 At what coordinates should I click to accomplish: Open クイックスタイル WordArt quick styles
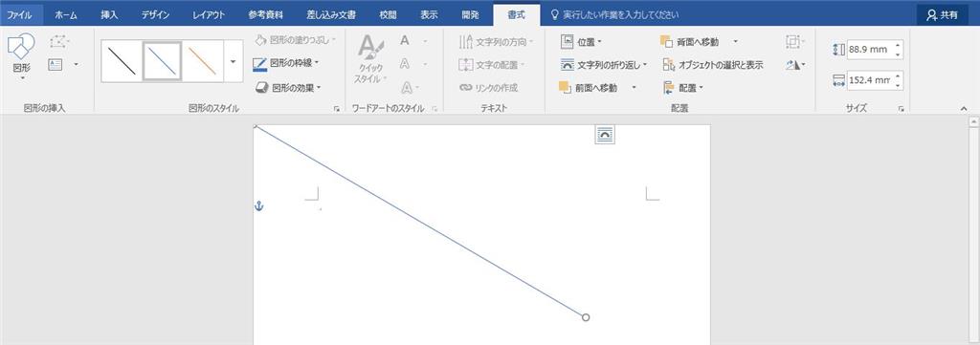(x=370, y=60)
